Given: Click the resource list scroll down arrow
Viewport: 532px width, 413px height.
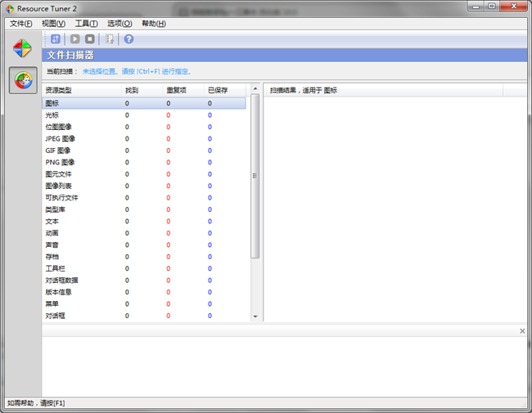Looking at the screenshot, I should coord(255,316).
